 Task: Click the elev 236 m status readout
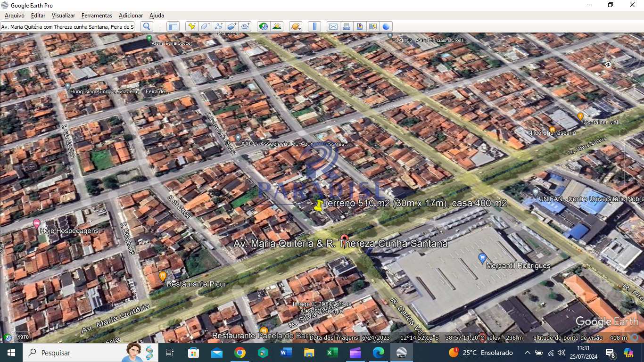(506, 337)
